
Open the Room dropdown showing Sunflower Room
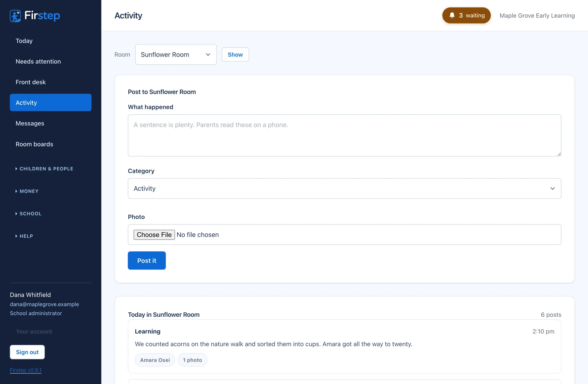pyautogui.click(x=176, y=55)
